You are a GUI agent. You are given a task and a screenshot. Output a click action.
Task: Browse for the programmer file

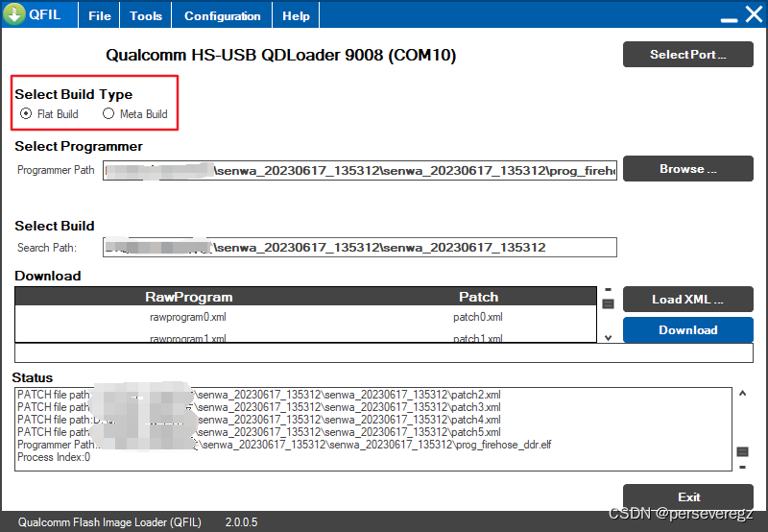[687, 168]
